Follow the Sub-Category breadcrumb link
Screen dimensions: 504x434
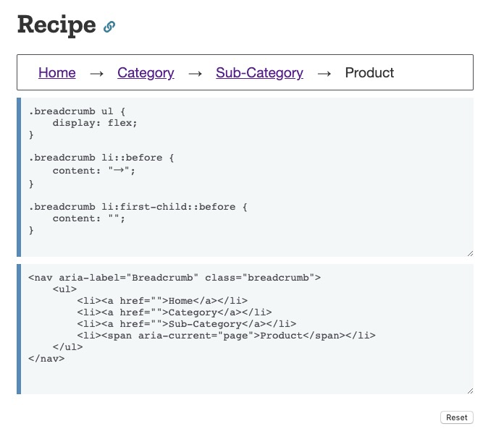(x=259, y=73)
